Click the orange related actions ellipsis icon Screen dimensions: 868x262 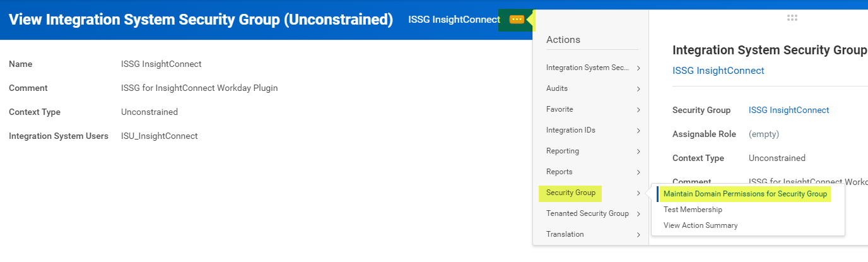tap(517, 20)
